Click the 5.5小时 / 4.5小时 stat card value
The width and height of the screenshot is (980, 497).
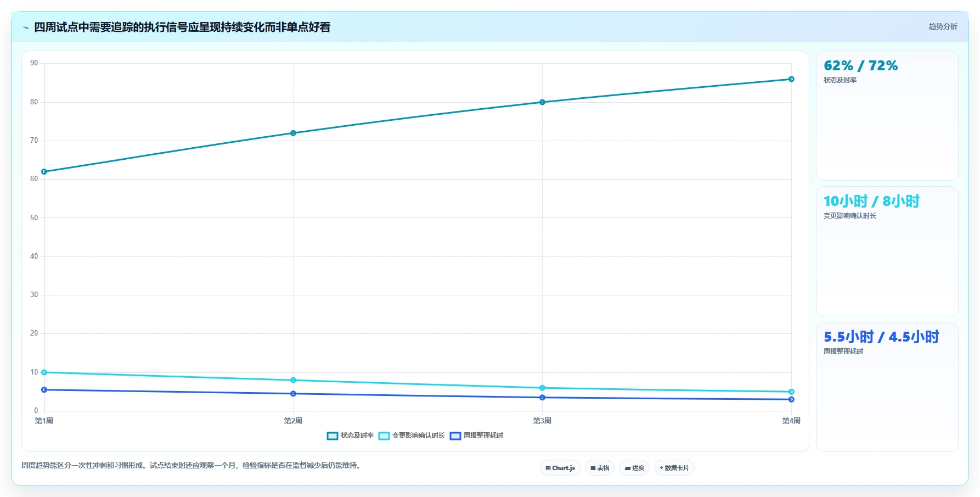click(881, 337)
